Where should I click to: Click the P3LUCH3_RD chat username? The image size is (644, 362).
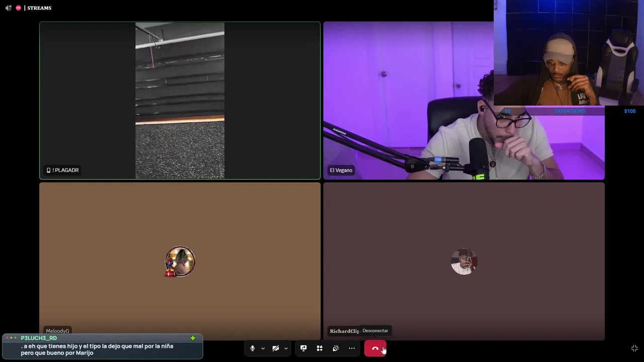[x=39, y=338]
